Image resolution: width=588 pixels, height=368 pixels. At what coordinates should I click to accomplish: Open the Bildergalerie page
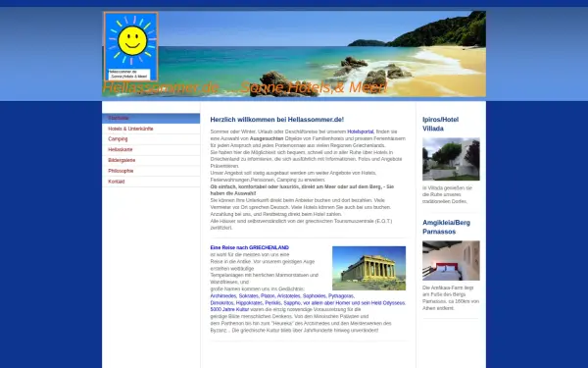[x=151, y=160]
